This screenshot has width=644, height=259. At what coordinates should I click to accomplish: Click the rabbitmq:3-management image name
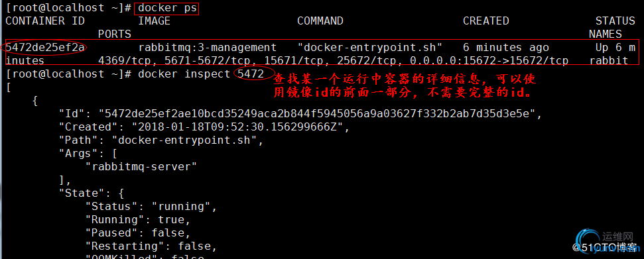click(208, 48)
